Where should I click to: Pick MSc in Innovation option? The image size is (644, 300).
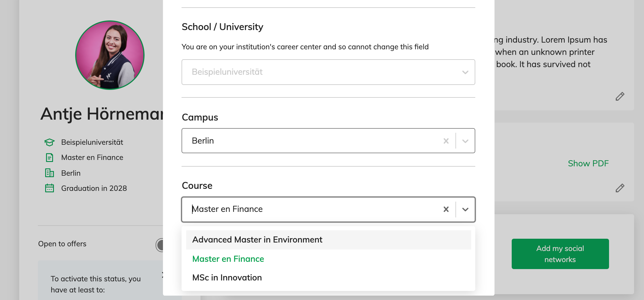pyautogui.click(x=328, y=278)
